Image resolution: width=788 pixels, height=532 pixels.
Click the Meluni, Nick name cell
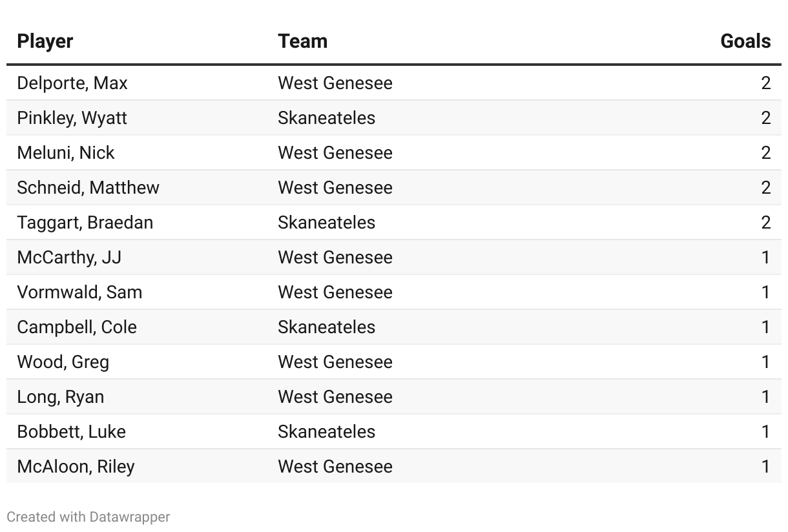(66, 153)
